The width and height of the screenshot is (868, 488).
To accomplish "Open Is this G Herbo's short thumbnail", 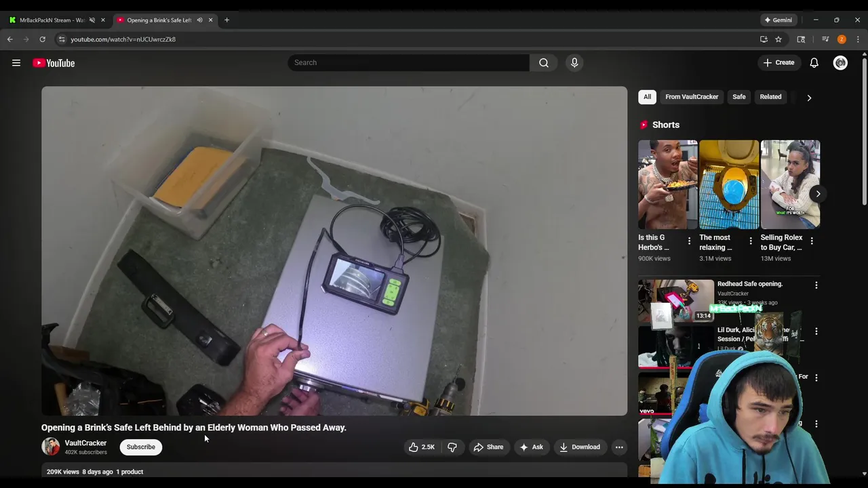I will [668, 184].
